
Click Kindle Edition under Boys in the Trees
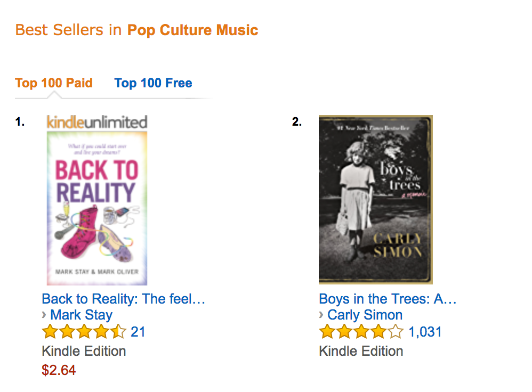(361, 351)
